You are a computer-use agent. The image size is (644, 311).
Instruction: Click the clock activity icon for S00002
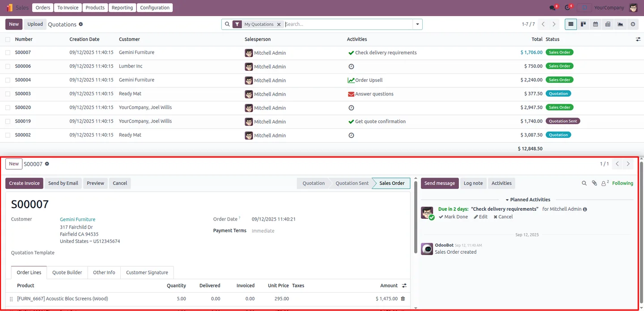(x=351, y=135)
